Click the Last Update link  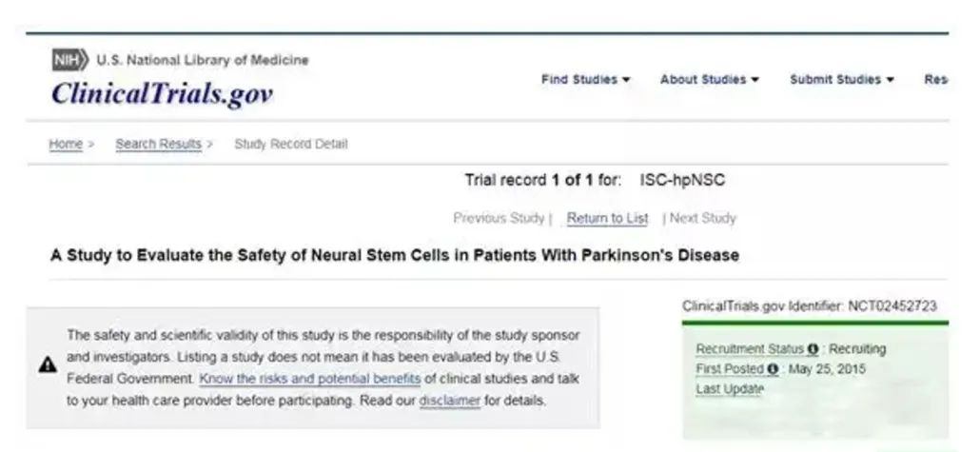coord(730,389)
